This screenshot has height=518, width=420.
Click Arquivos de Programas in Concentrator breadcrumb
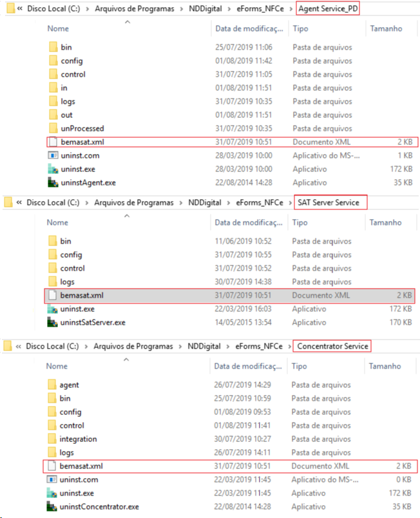point(133,346)
